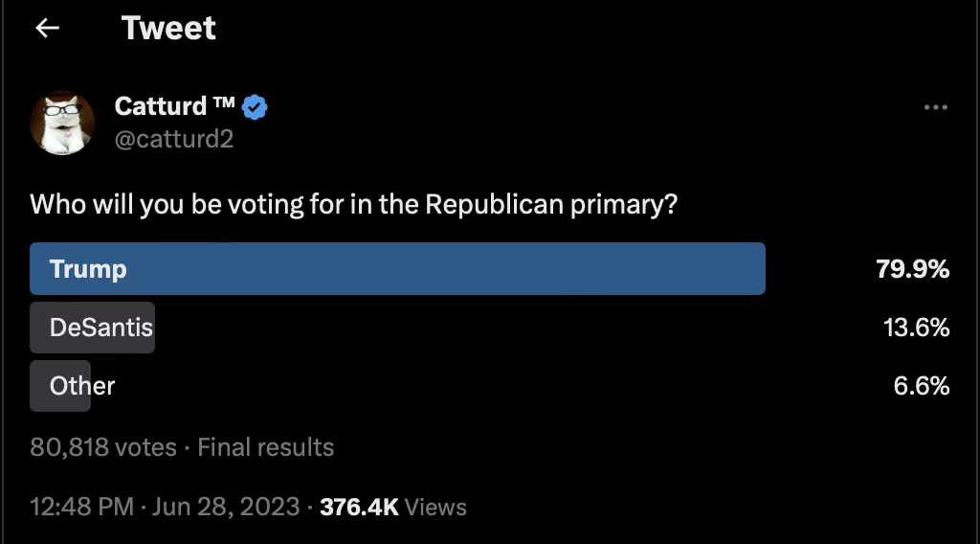Click the poll question text
The width and height of the screenshot is (980, 544).
tap(354, 204)
